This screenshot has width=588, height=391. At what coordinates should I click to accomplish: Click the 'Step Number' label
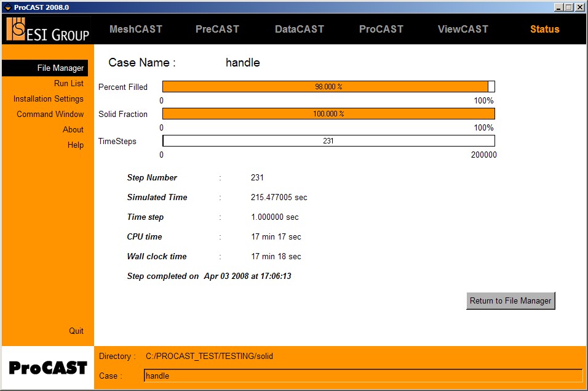pos(152,177)
